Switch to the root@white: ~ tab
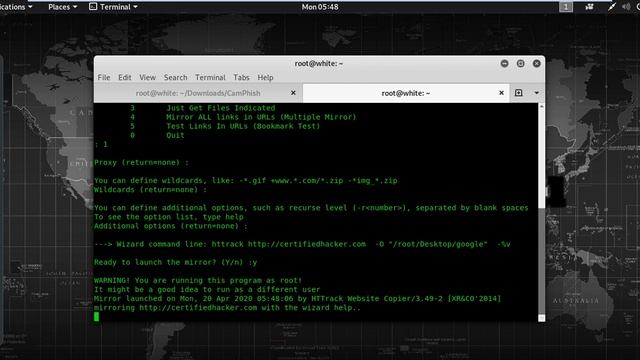640x360 pixels. pyautogui.click(x=406, y=93)
